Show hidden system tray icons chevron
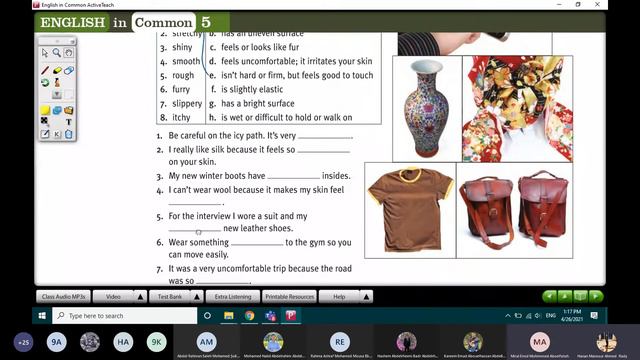This screenshot has width=640, height=360. tap(508, 316)
